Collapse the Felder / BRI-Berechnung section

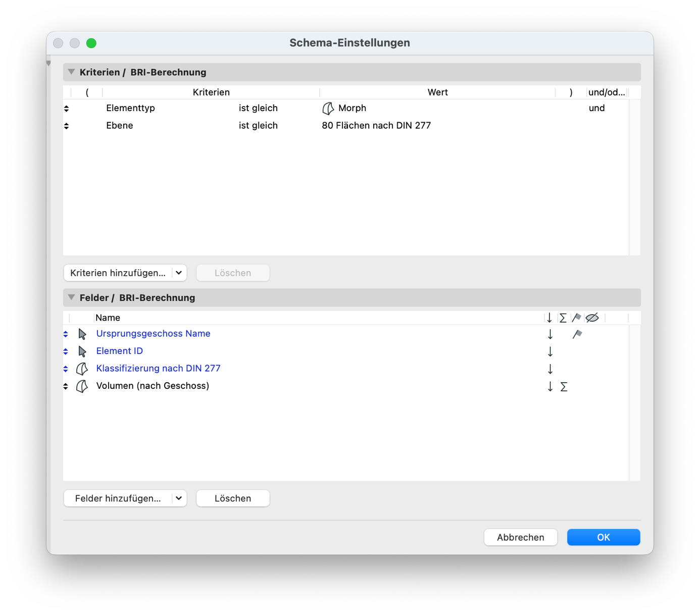[x=71, y=298]
